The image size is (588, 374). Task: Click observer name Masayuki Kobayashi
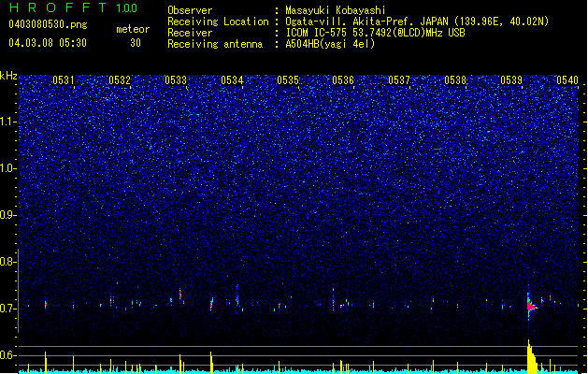point(336,10)
